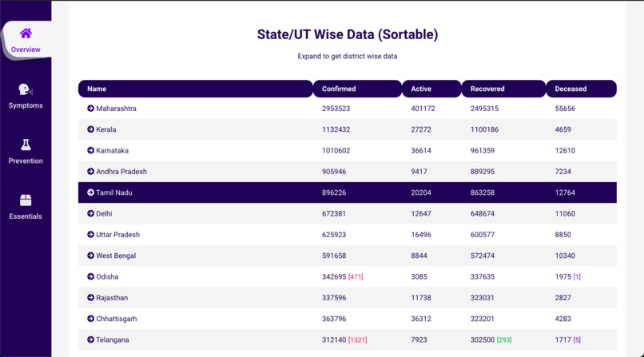644x357 pixels.
Task: Click Kerala active count 27272
Action: point(421,129)
